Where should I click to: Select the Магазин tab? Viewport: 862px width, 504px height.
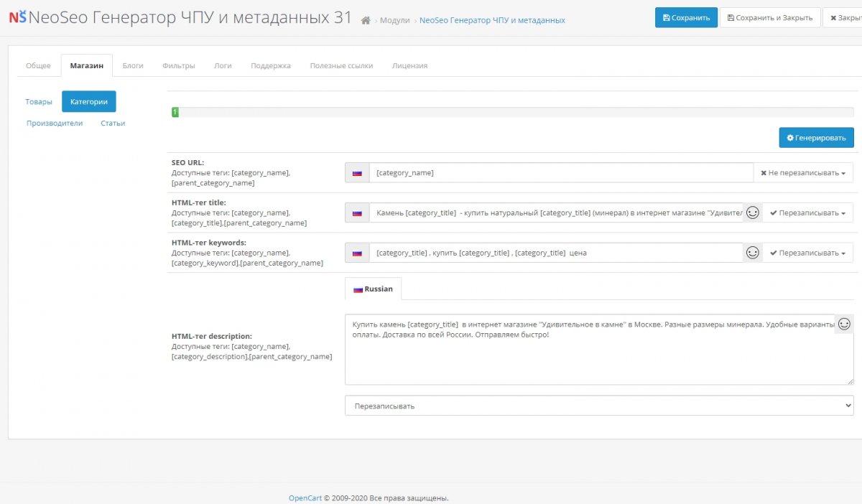[x=87, y=65]
